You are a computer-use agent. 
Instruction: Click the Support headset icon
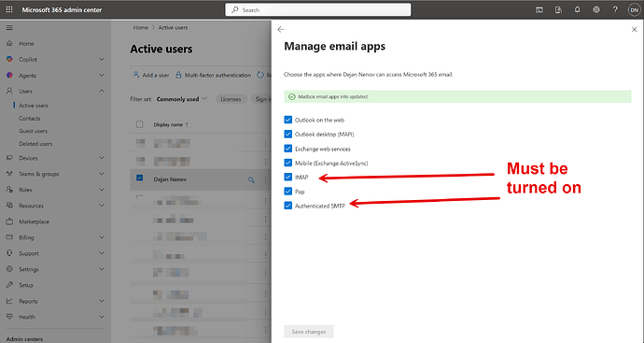coord(9,253)
